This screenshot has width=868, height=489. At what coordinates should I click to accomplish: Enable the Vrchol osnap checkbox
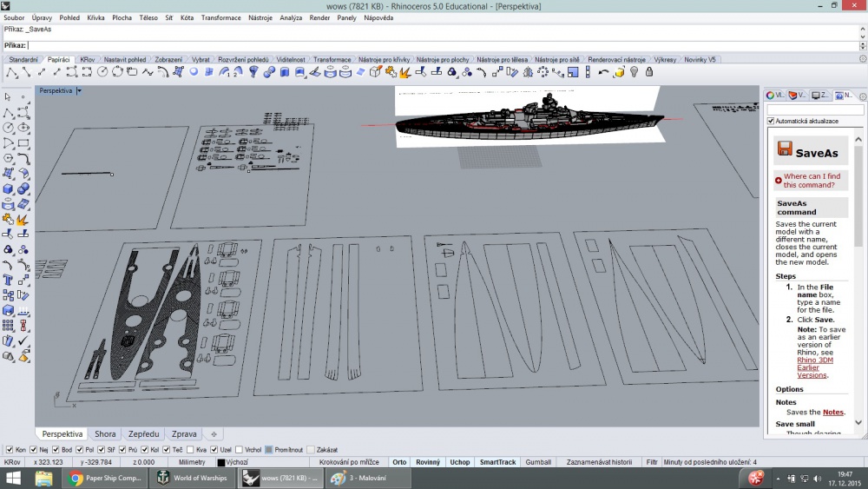tap(239, 450)
